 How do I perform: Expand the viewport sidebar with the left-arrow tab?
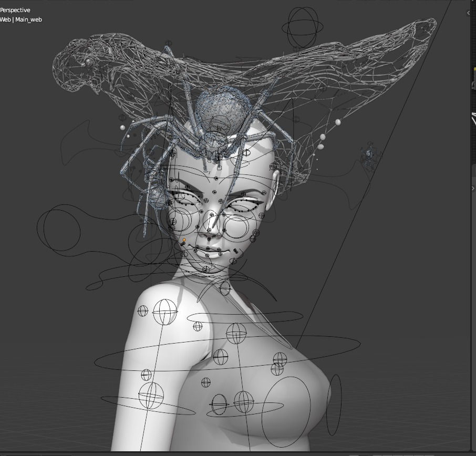468,13
